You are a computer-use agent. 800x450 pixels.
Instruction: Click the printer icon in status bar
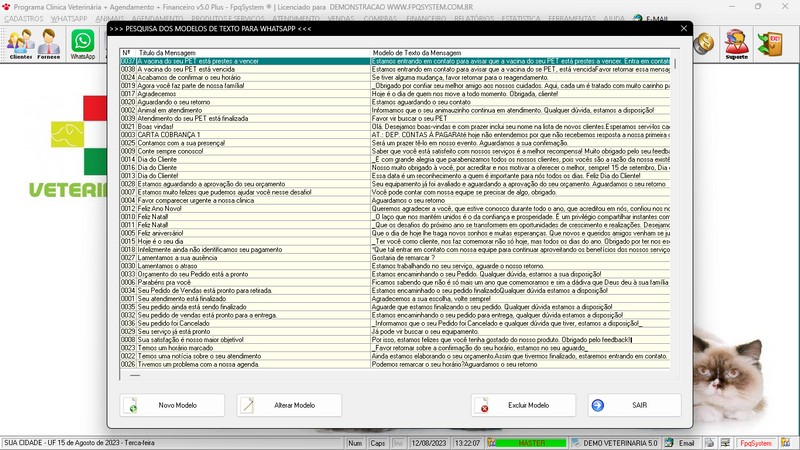[710, 443]
